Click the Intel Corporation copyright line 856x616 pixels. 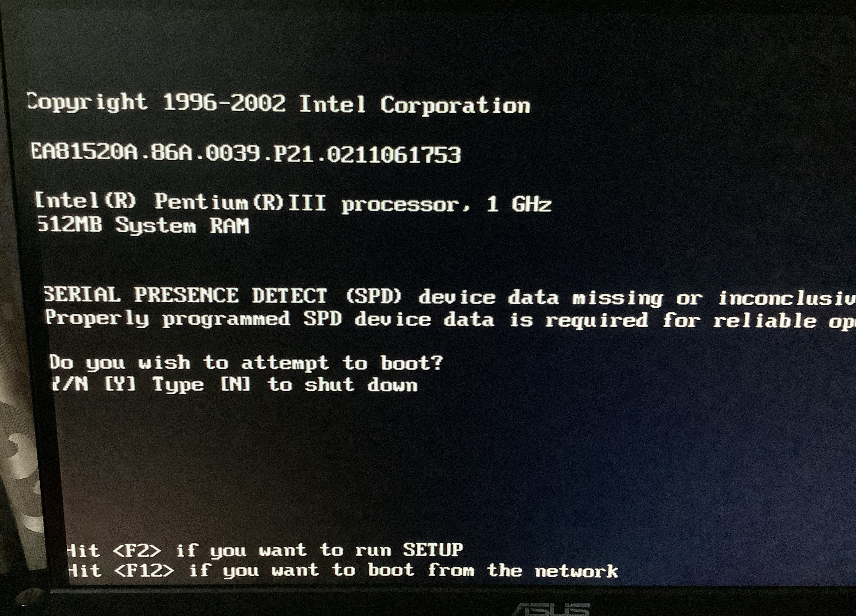278,104
